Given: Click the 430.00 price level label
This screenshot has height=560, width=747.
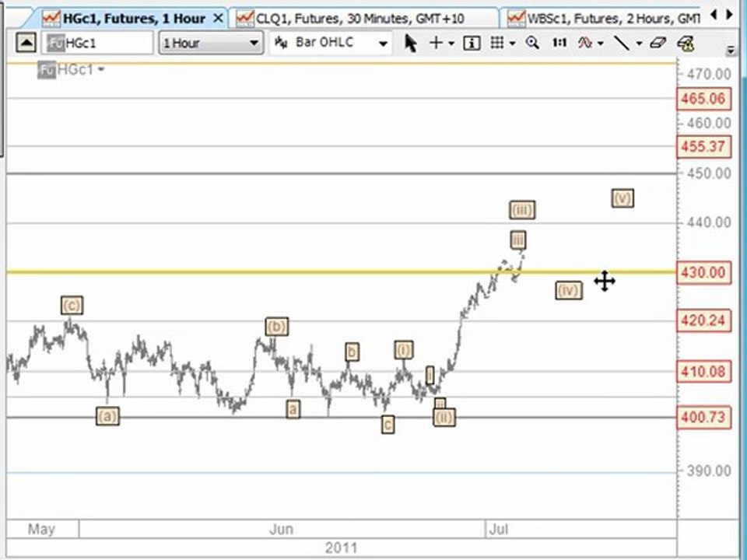Looking at the screenshot, I should tap(703, 273).
